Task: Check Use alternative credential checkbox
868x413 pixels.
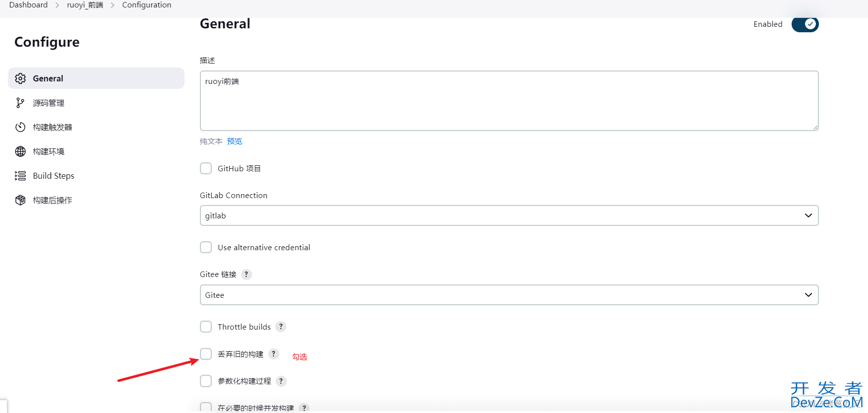Action: 206,247
